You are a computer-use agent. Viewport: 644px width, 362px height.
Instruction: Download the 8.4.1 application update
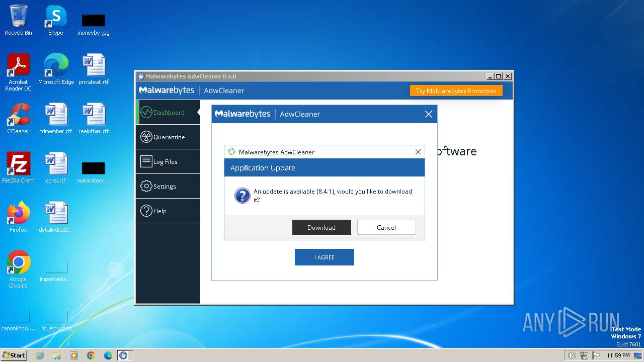point(321,227)
